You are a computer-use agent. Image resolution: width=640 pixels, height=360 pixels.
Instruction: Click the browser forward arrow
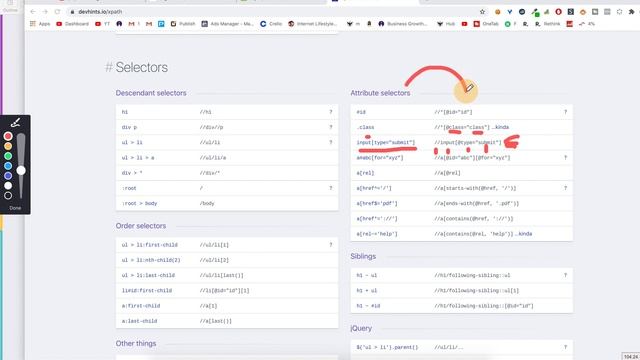pos(45,12)
